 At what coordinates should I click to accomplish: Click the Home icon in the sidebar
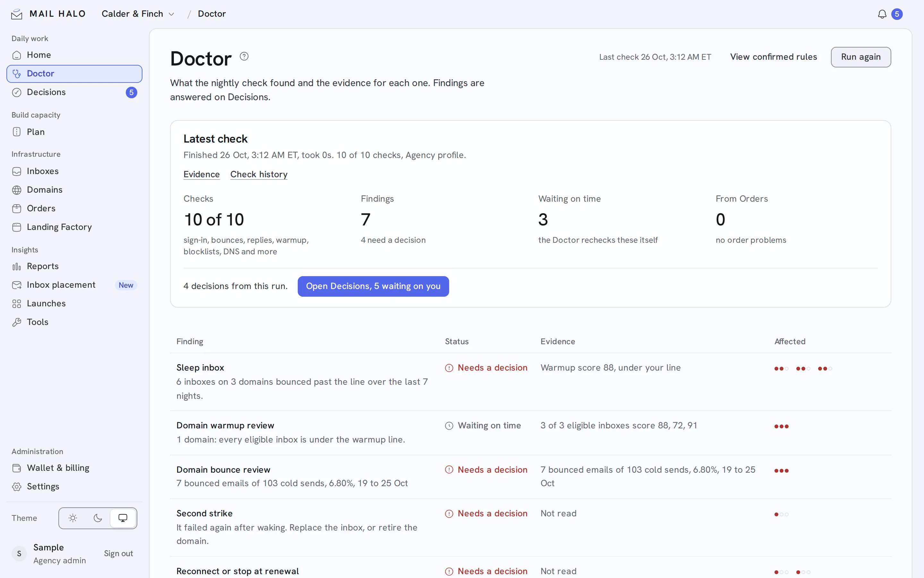16,55
